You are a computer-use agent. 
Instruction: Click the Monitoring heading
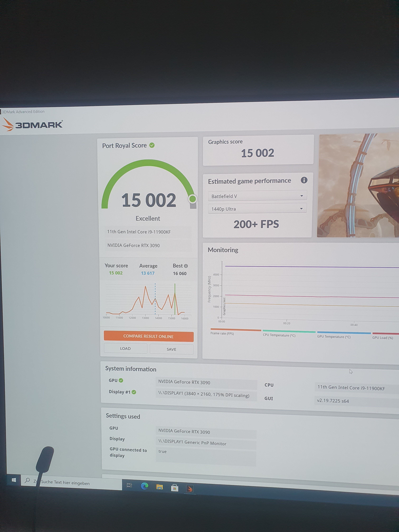(x=223, y=250)
